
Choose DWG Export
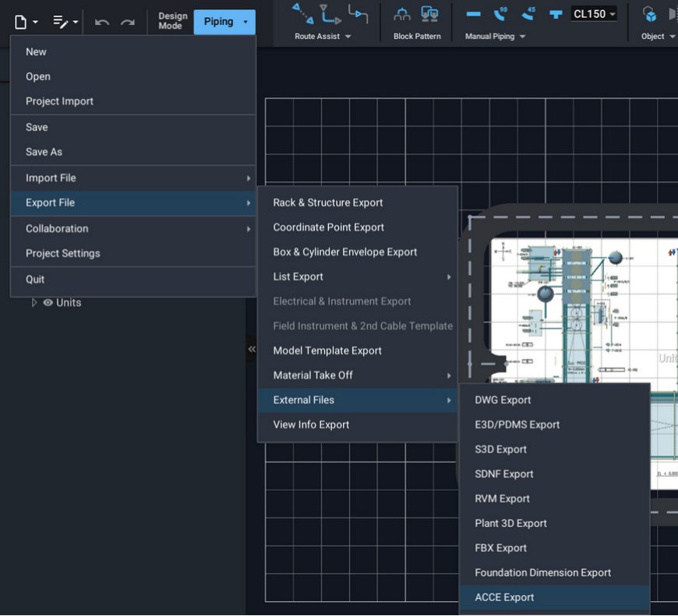pyautogui.click(x=555, y=400)
